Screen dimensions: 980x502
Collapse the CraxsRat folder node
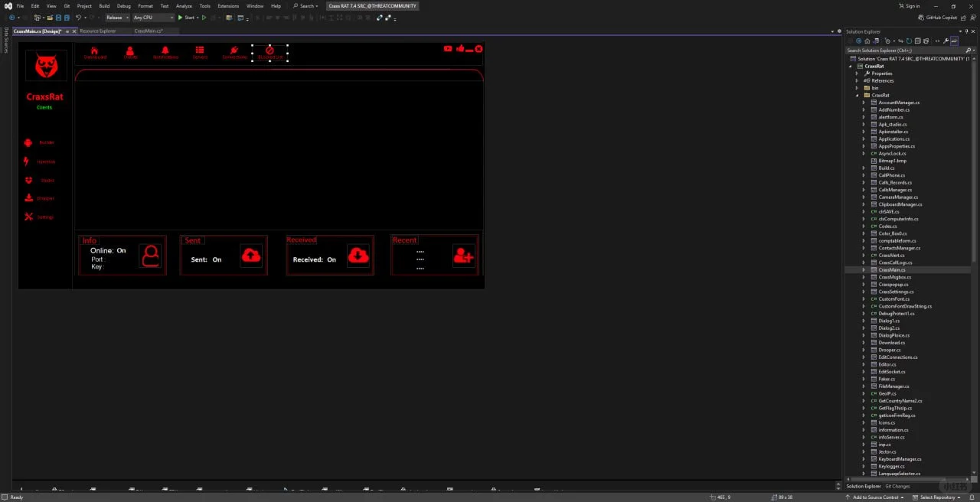point(857,95)
